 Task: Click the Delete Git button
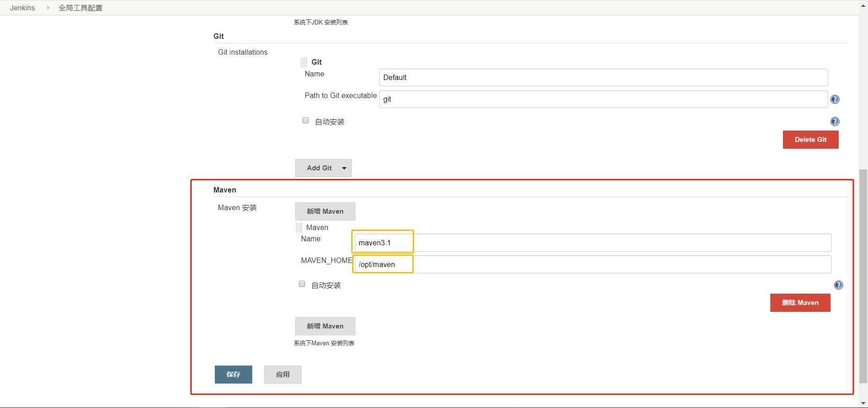point(811,140)
